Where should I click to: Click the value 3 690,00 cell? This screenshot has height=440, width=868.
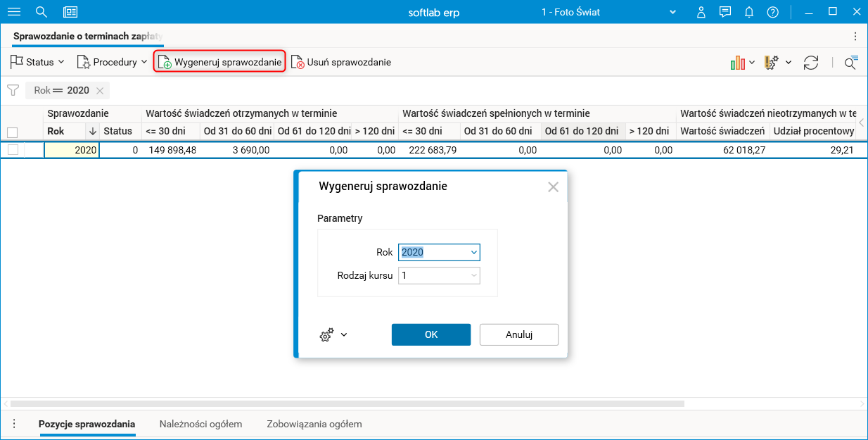[x=237, y=150]
